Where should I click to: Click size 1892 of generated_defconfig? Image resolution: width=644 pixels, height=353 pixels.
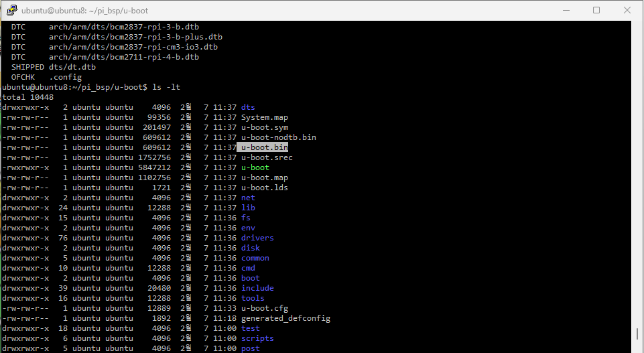pos(162,319)
